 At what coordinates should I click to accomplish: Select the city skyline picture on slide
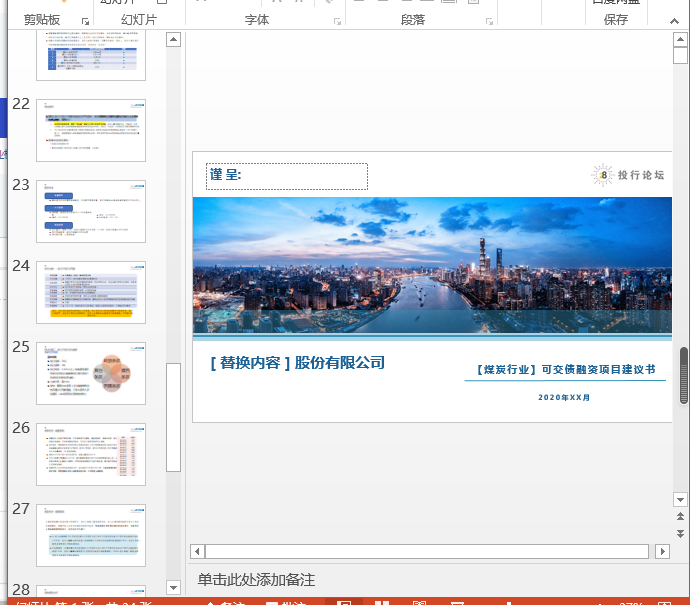pos(432,265)
